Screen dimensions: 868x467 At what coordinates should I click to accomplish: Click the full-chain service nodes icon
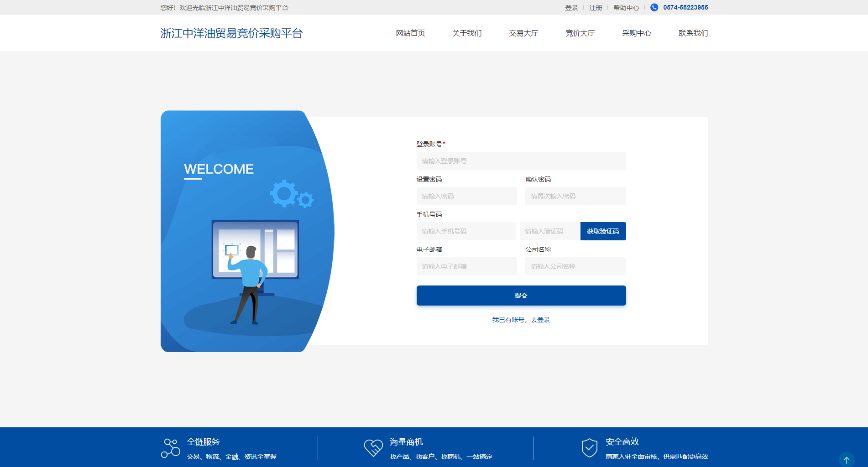point(171,448)
